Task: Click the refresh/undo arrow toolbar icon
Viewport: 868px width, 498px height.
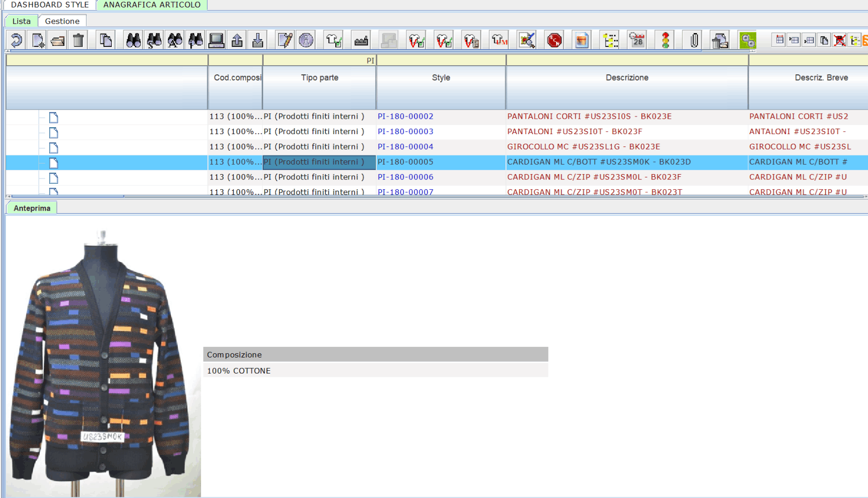Action: [x=17, y=40]
